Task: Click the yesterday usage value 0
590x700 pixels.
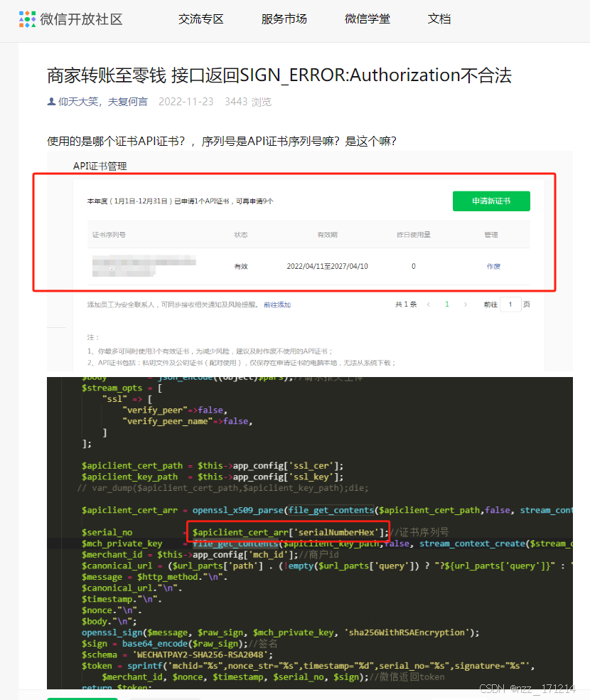Action: (414, 266)
